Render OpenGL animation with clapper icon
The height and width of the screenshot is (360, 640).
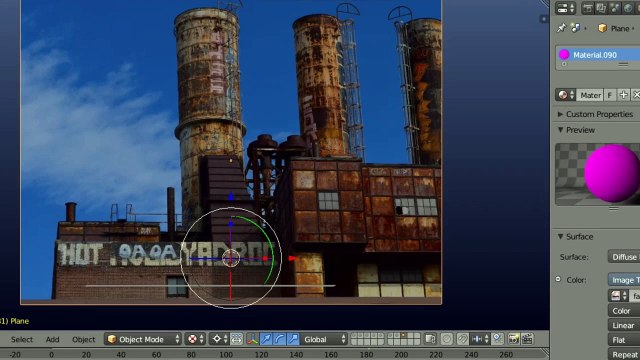tap(527, 339)
